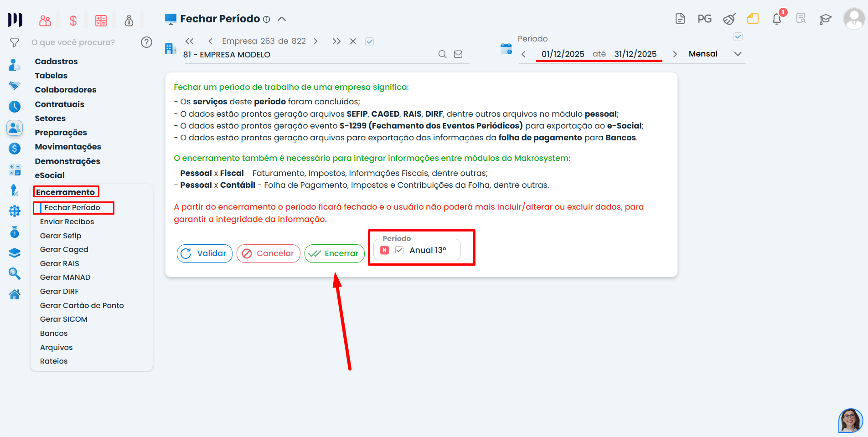Click the start date field 01/12/2025
The height and width of the screenshot is (437, 868).
point(563,54)
